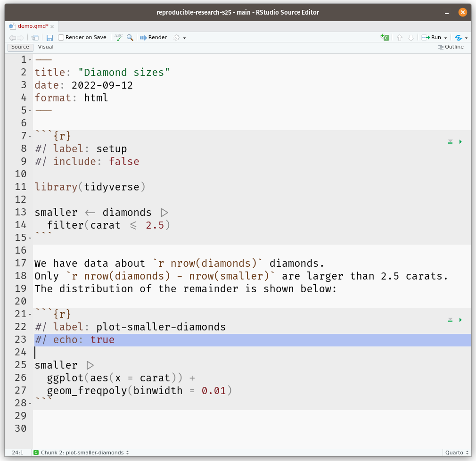The width and height of the screenshot is (476, 461).
Task: Select the demo.qmd tab
Action: coord(32,26)
